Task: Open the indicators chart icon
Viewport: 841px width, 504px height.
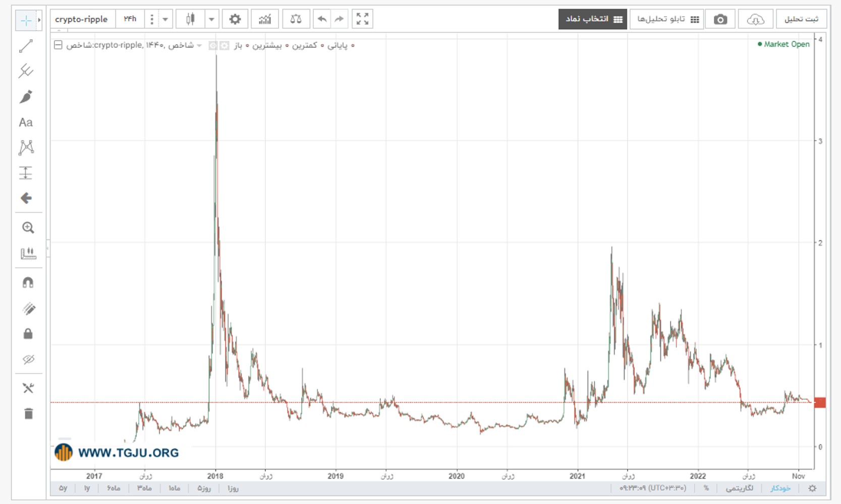Action: 265,19
